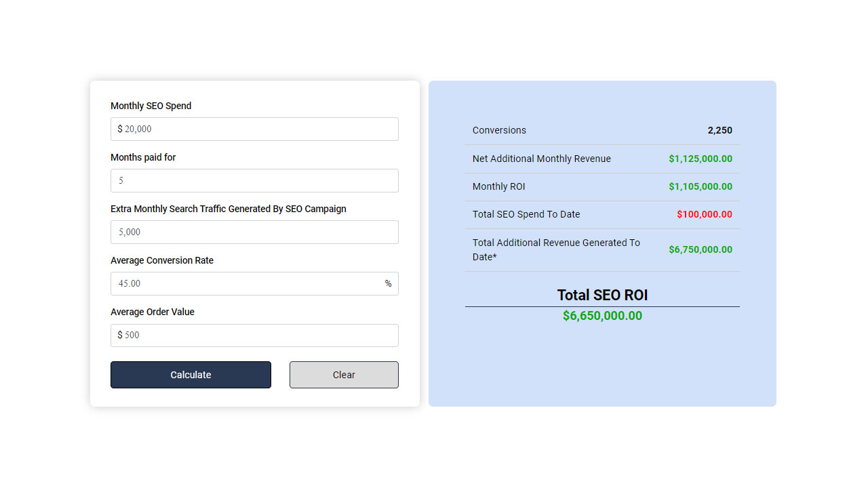Viewport: 868px width, 488px height.
Task: Click Net Additional Monthly Revenue label
Action: tap(542, 159)
